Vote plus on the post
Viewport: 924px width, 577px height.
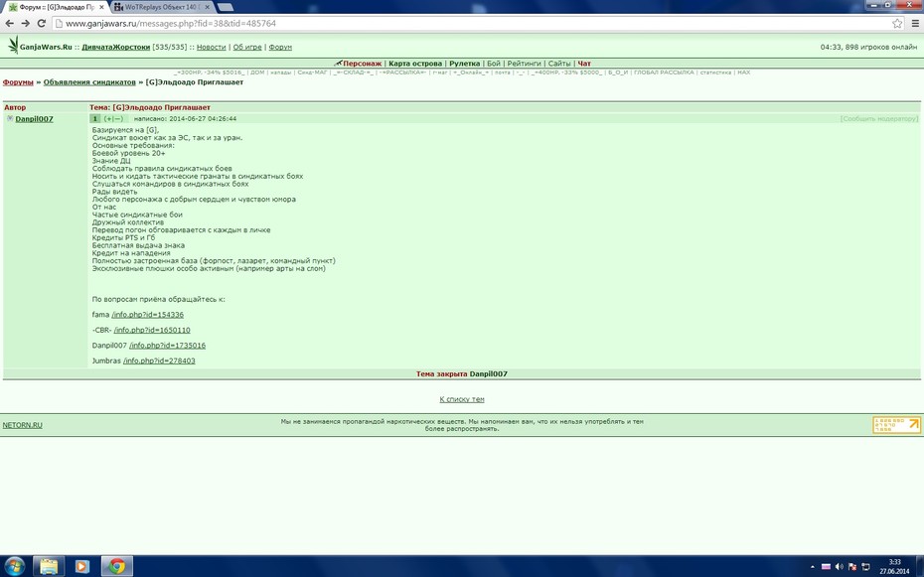110,119
